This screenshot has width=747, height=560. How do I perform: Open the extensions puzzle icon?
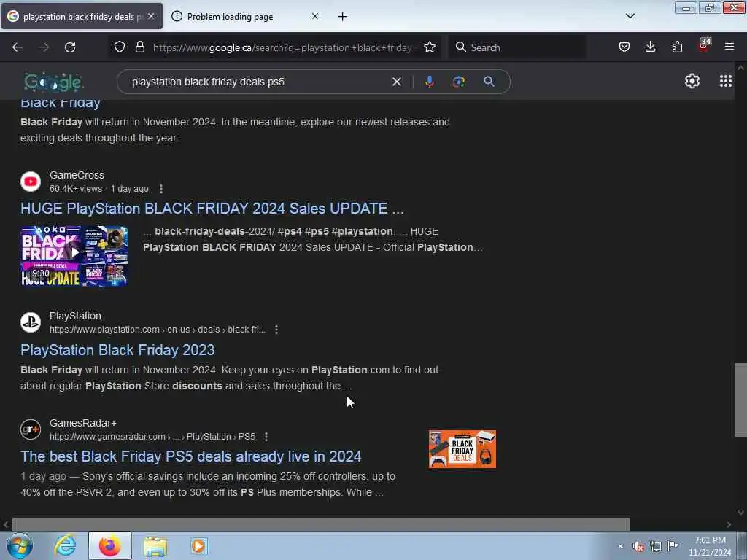click(677, 47)
